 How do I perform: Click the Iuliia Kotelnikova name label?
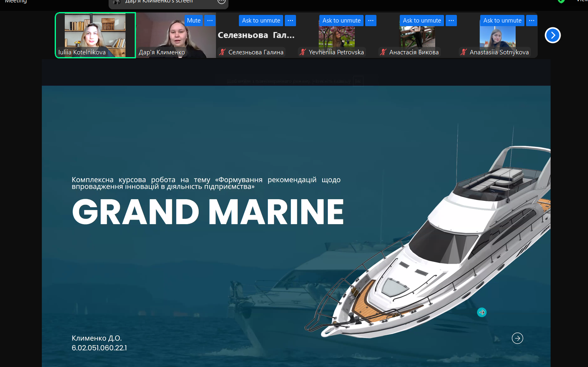82,52
